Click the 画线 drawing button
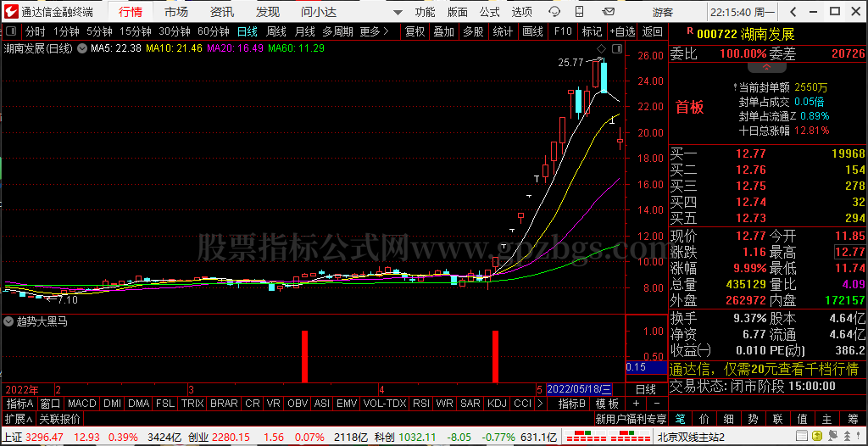 pos(533,31)
